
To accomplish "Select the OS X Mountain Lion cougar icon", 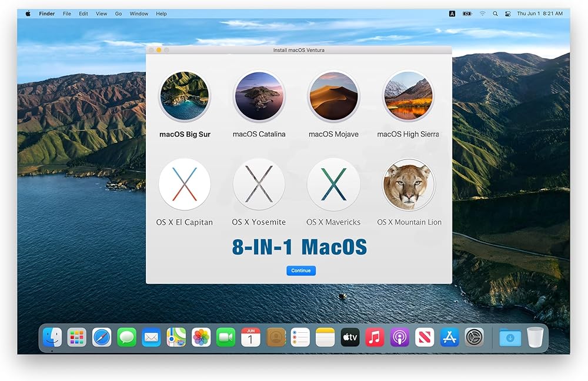I will [409, 184].
